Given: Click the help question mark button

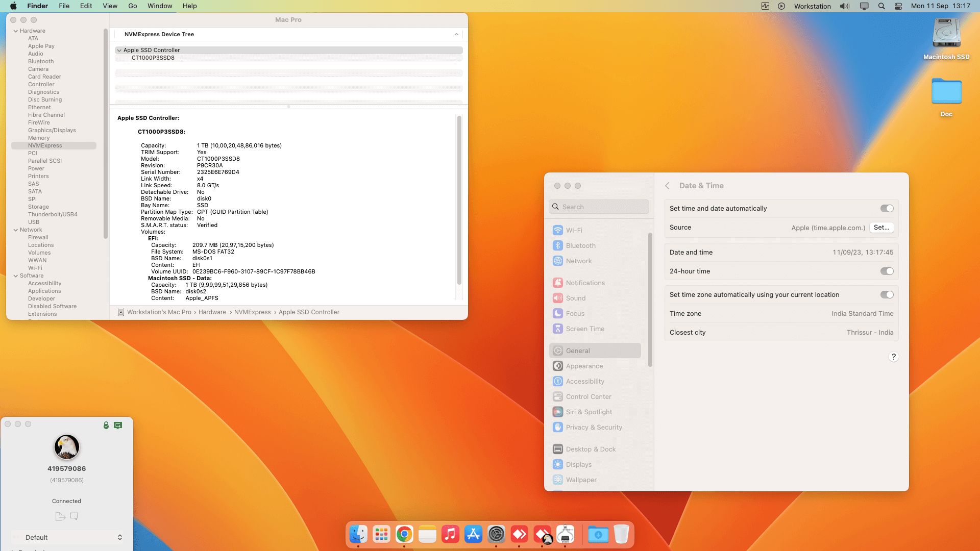Looking at the screenshot, I should (893, 357).
